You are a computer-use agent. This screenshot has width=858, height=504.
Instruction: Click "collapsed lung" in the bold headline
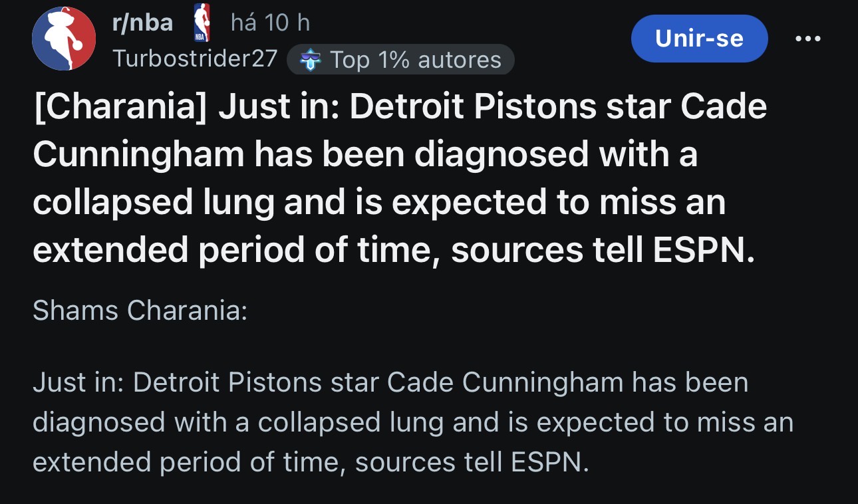click(x=155, y=202)
